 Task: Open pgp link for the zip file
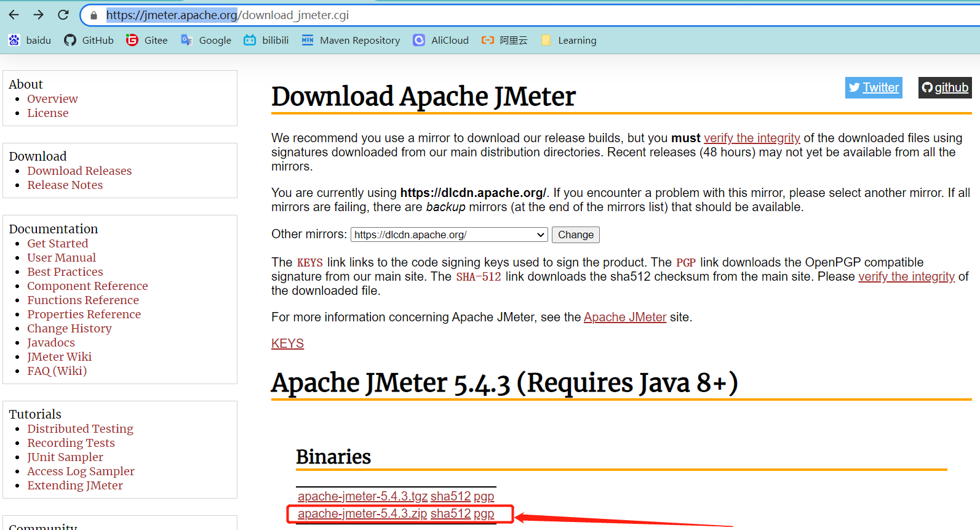pos(484,513)
